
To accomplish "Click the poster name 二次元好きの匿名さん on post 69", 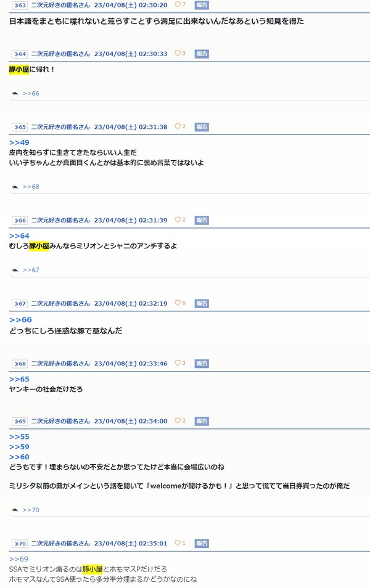I will pos(60,422).
